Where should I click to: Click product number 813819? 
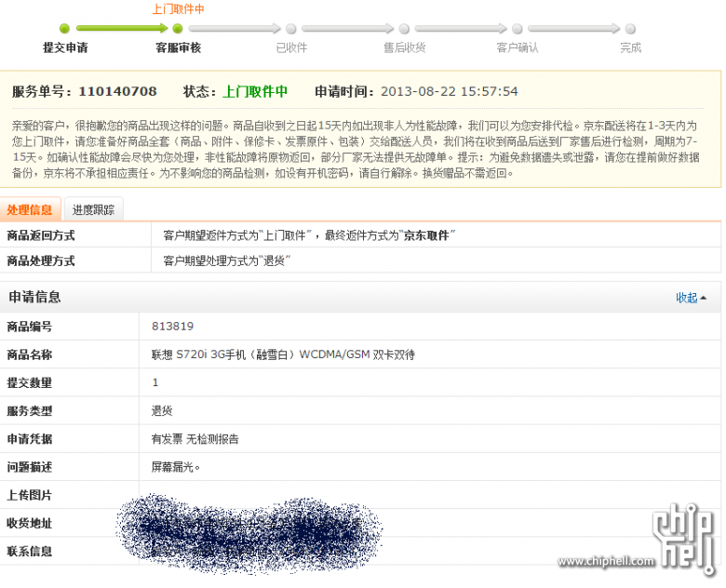click(x=173, y=327)
